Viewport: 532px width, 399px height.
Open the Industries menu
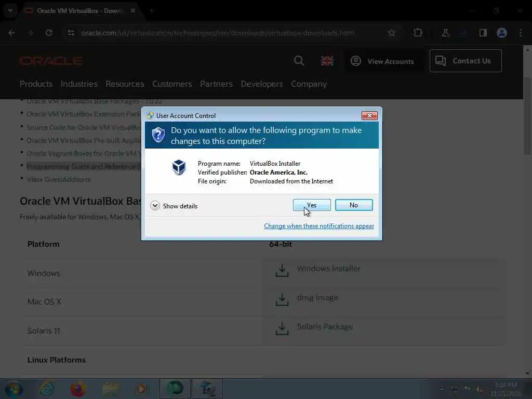(79, 84)
